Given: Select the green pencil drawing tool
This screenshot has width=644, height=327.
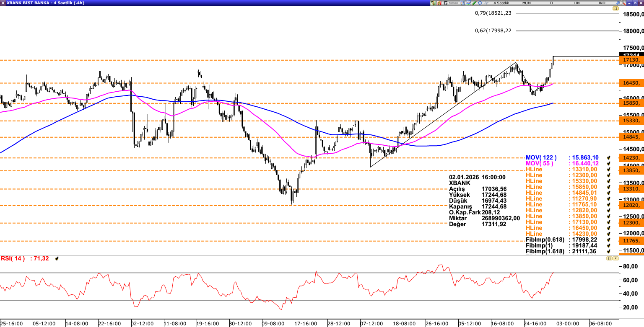Looking at the screenshot, I should (x=474, y=3).
